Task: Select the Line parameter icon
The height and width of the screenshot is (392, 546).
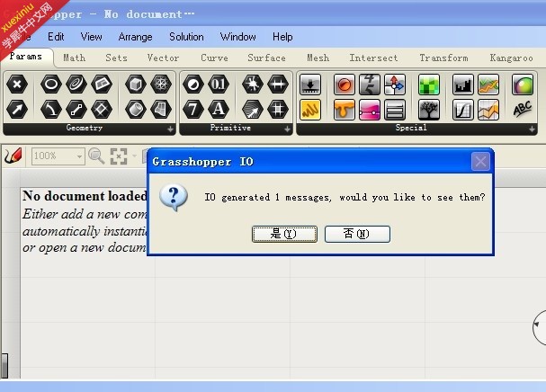Action: 76,110
